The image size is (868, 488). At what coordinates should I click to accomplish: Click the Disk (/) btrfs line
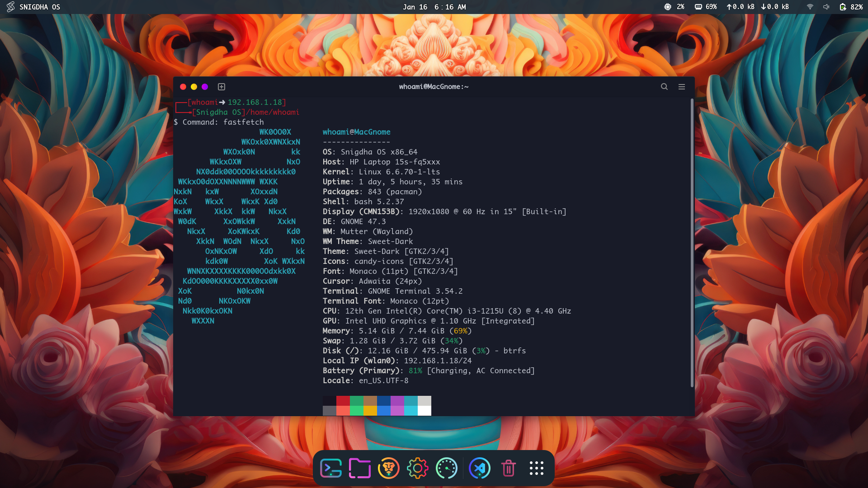(424, 351)
